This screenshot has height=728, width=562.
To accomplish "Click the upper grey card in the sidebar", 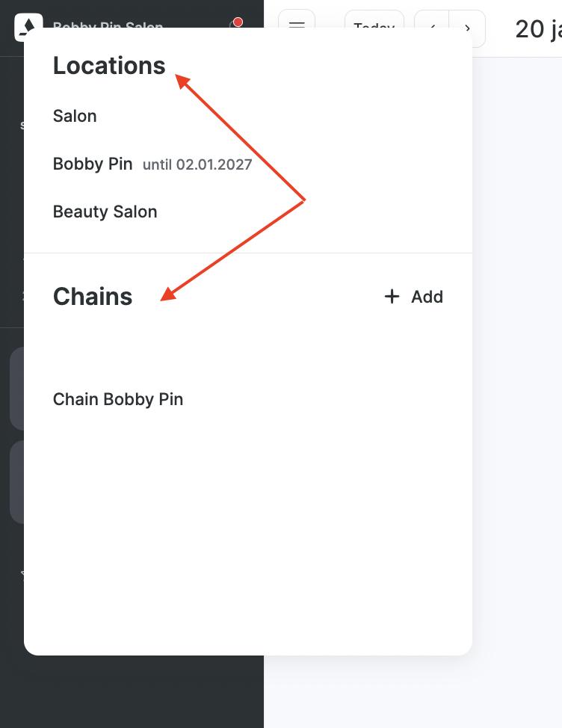I will tap(16, 389).
